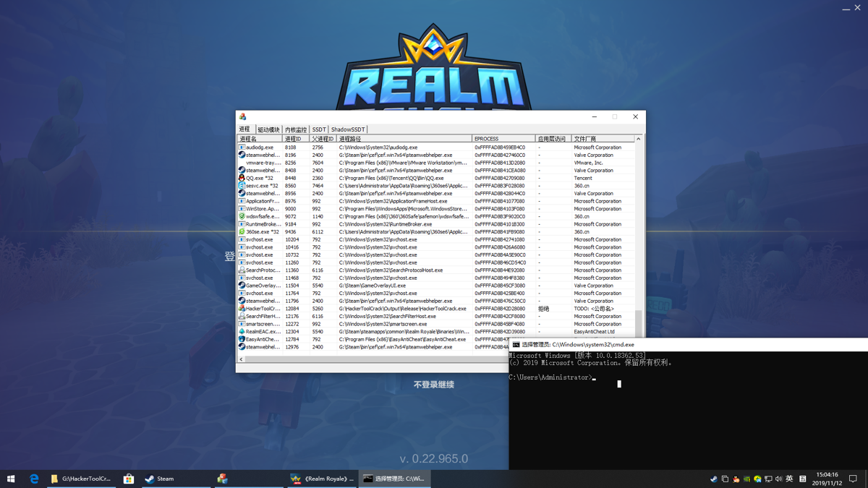Select the 拒绝 access cell
This screenshot has width=868, height=488.
coord(553,309)
